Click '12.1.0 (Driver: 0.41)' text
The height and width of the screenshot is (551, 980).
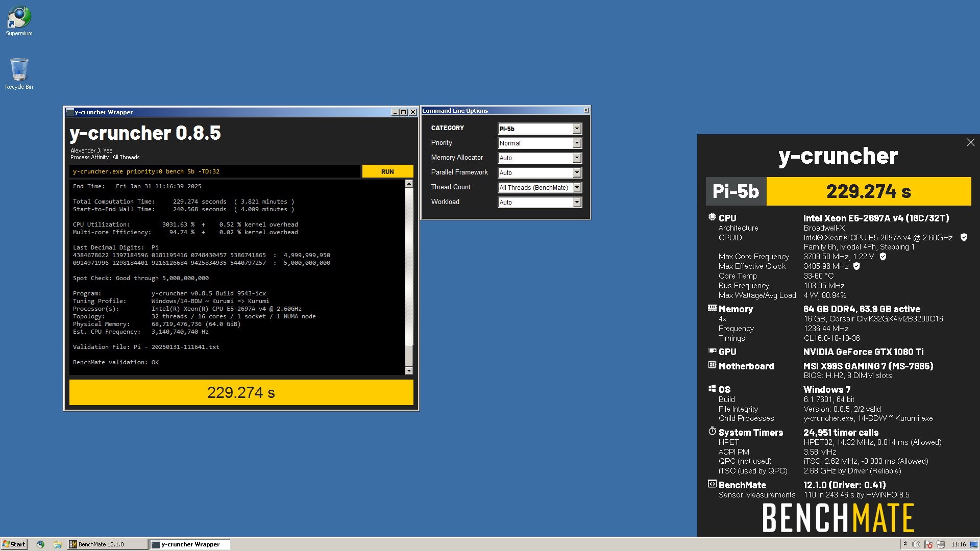[844, 485]
